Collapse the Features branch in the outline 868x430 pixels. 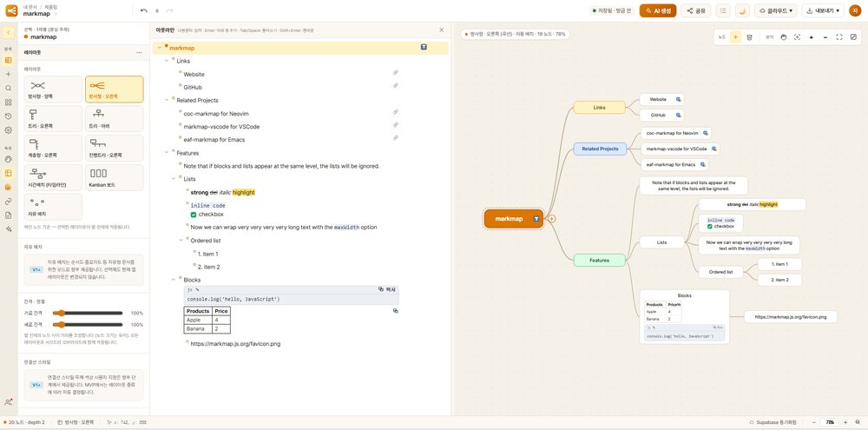click(x=167, y=153)
